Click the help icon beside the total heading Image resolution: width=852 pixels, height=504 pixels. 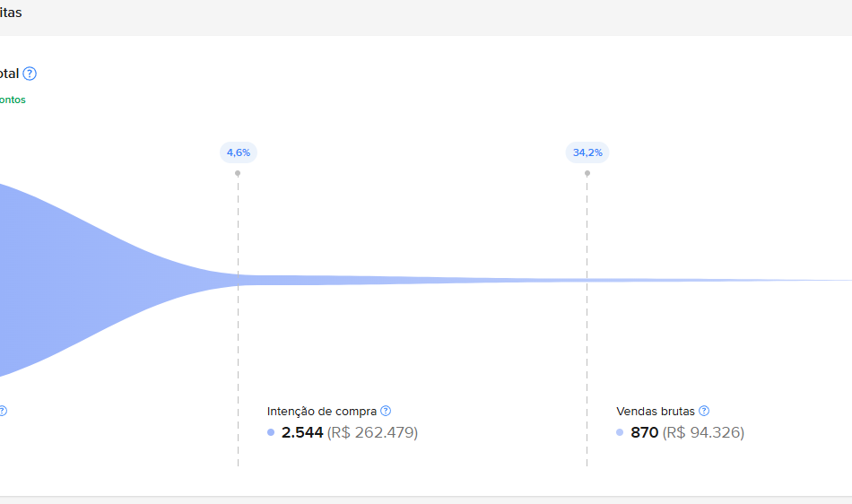point(30,74)
